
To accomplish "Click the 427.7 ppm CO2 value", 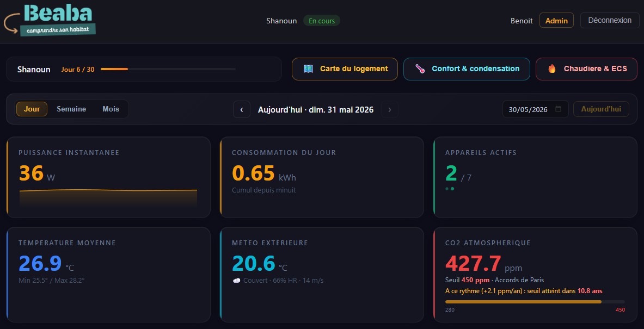I will click(483, 264).
